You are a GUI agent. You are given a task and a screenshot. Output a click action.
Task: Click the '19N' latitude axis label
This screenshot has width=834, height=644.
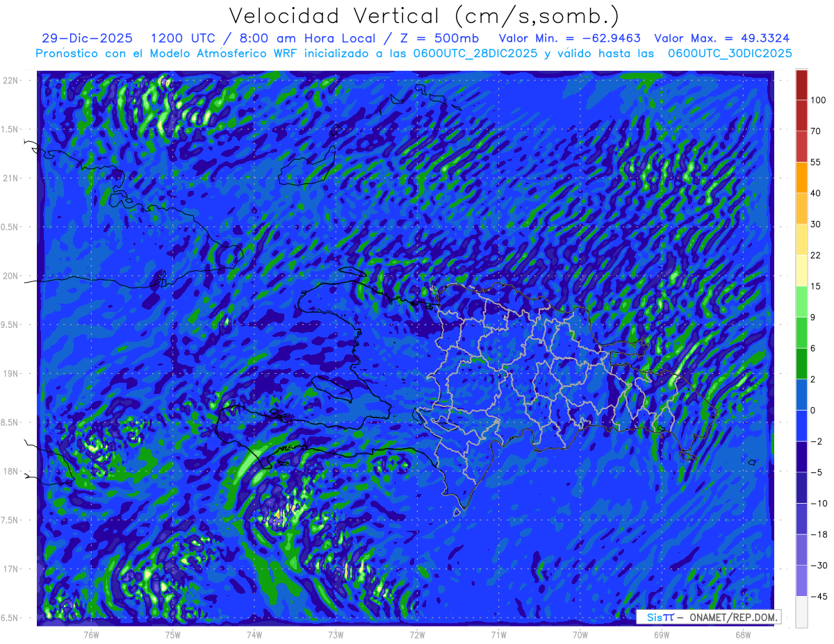[x=12, y=373]
